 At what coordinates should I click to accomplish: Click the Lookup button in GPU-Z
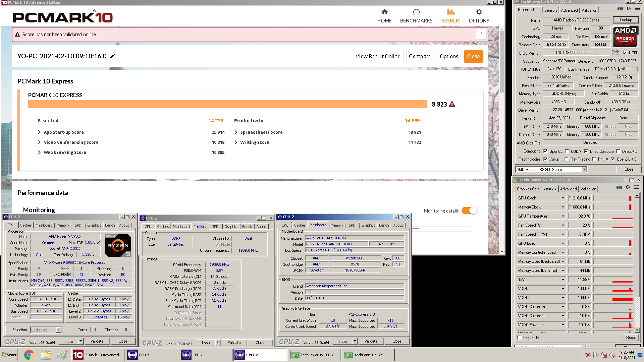pos(626,20)
